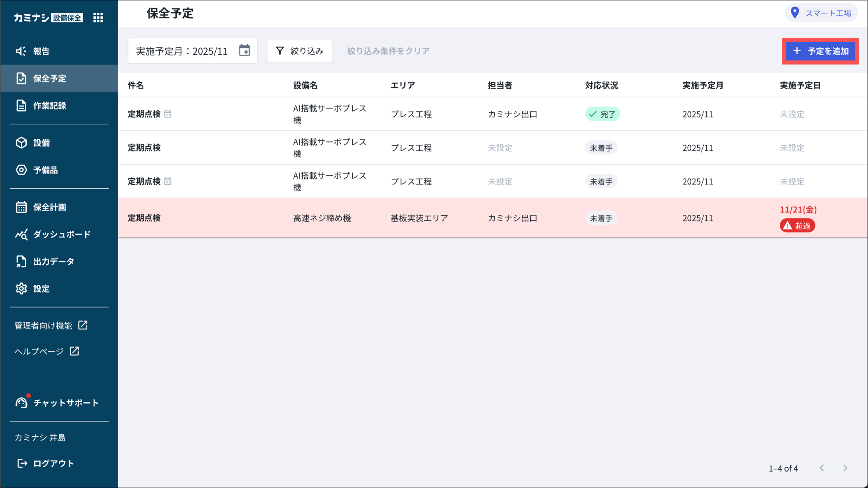Navigate to ダッシュボード in sidebar
868x488 pixels.
(x=61, y=234)
